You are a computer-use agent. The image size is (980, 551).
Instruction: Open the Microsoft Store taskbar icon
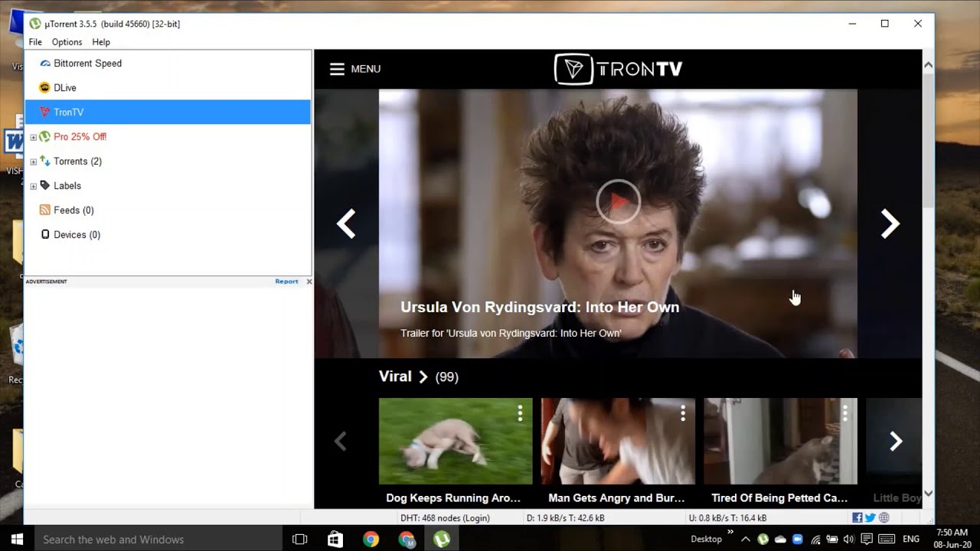tap(335, 540)
